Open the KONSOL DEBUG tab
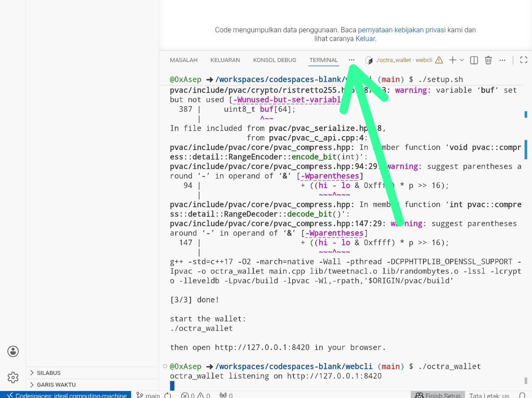The height and width of the screenshot is (398, 532). [274, 60]
